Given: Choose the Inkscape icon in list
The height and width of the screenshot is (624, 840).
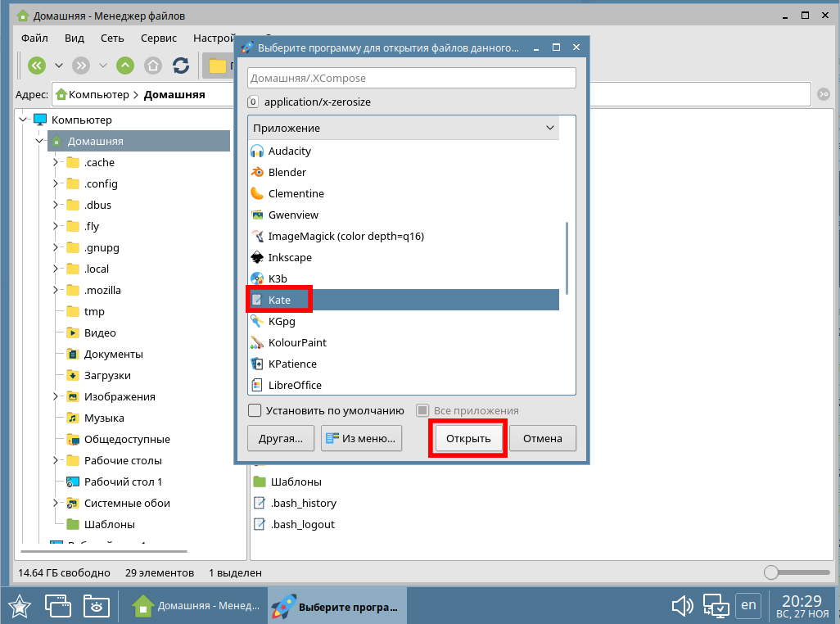Looking at the screenshot, I should pyautogui.click(x=257, y=258).
